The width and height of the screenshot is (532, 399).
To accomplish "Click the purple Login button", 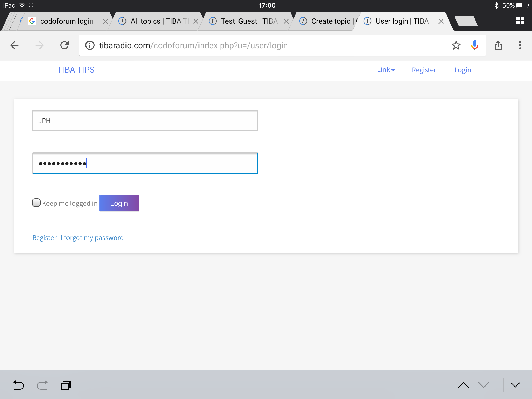I will point(119,203).
